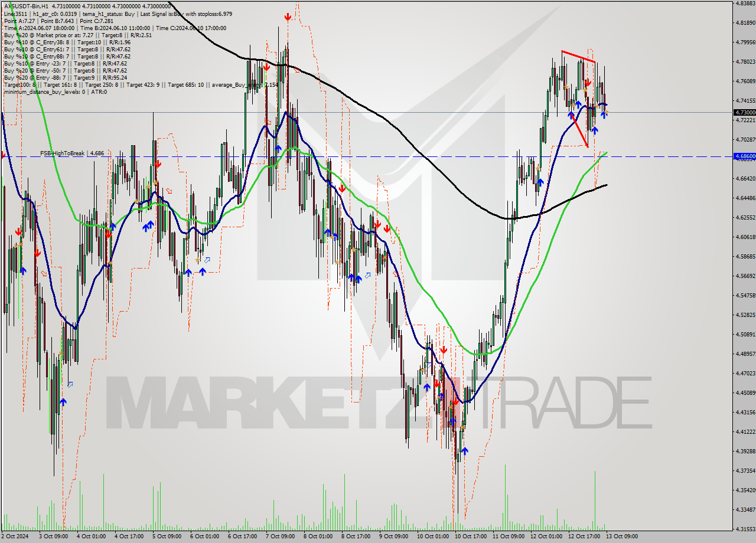756x543 pixels.
Task: Click price axis value 4.81890
Action: (745, 22)
